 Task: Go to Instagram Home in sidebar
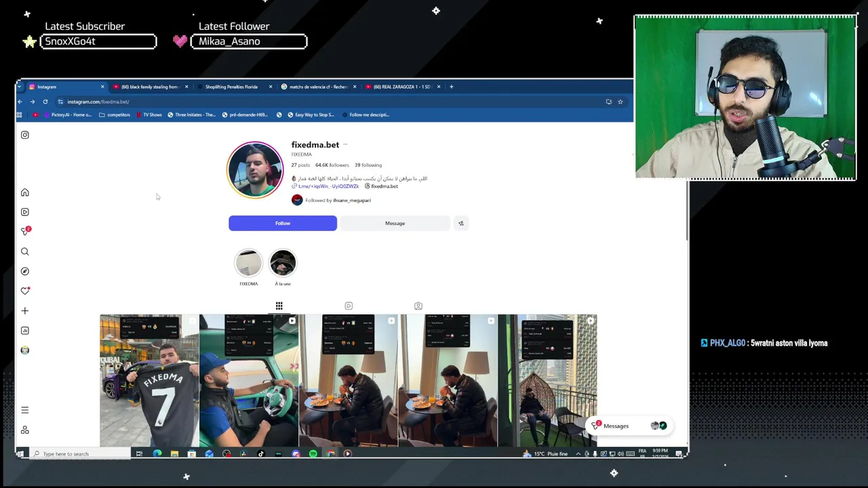[x=25, y=192]
